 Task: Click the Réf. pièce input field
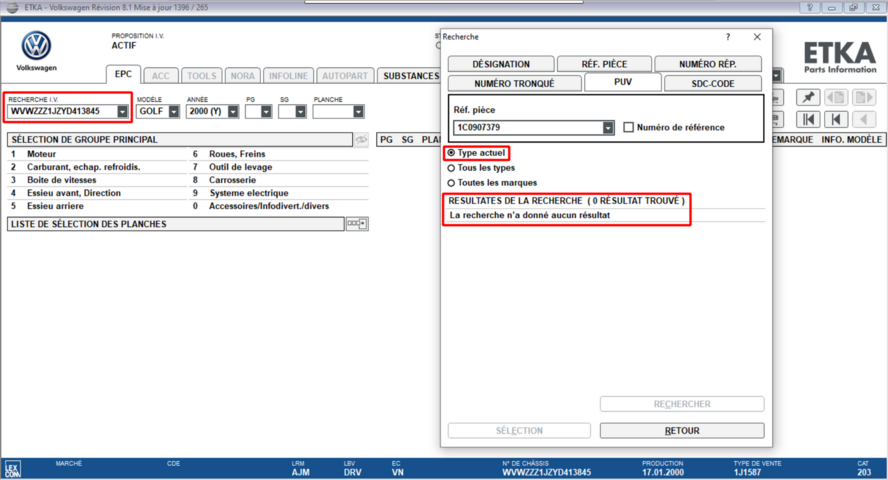[x=528, y=127]
